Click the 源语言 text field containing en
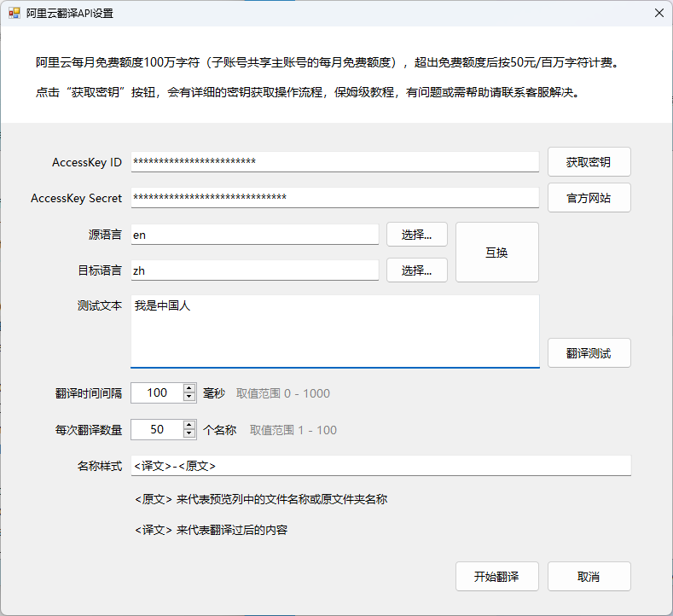 pos(254,235)
